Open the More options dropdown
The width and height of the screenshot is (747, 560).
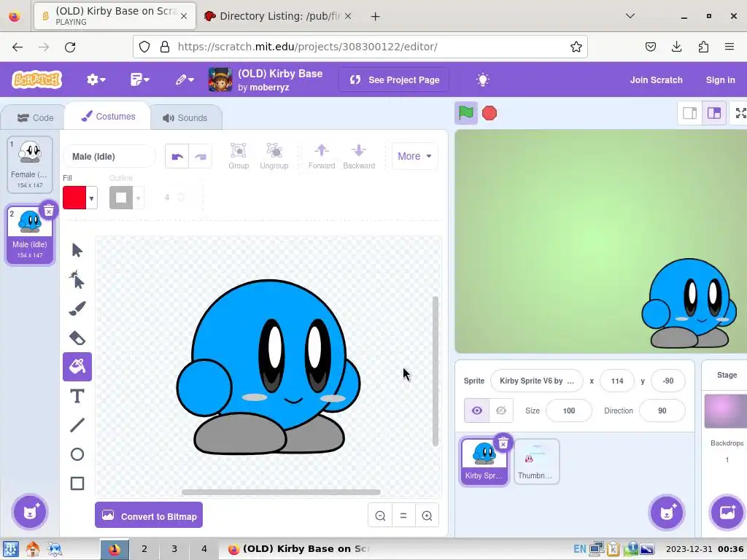click(414, 156)
